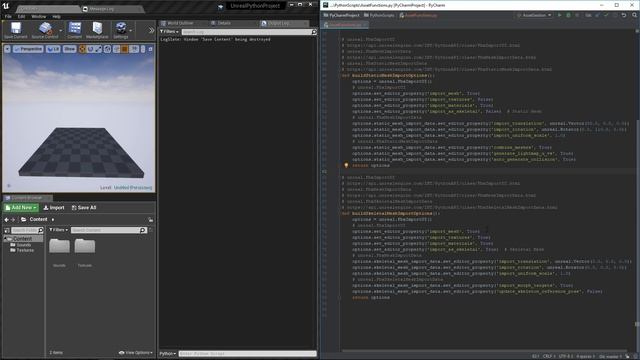The image size is (640, 360).
Task: Expand the Content path arrow
Action: click(53, 220)
